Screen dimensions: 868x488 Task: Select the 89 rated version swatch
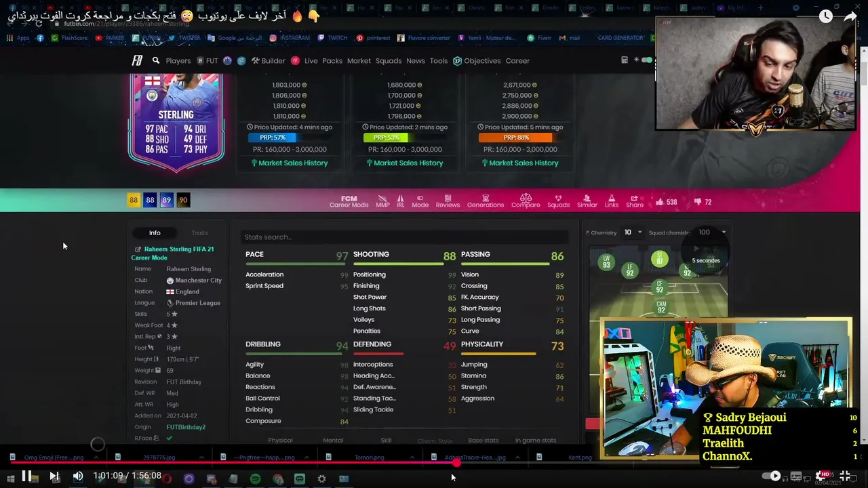point(166,200)
